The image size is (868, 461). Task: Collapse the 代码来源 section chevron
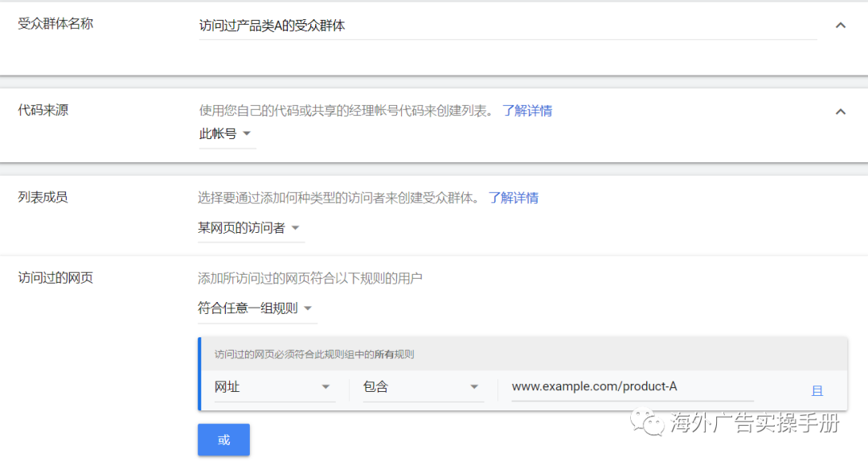coord(841,112)
